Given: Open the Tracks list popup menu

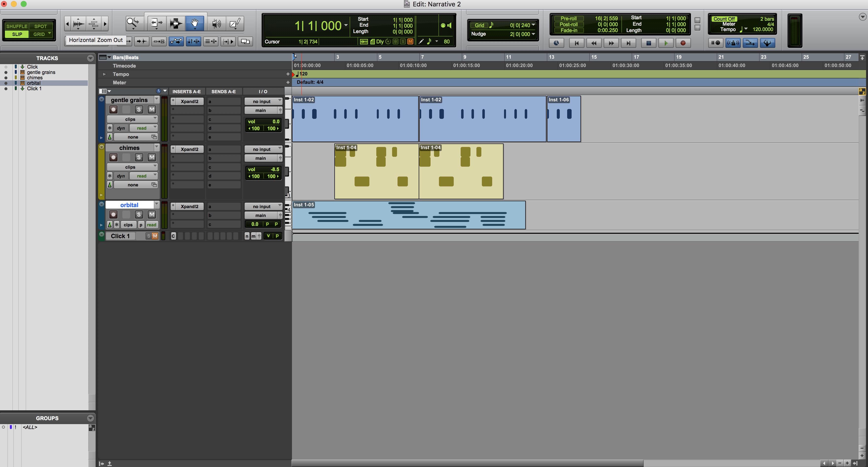Looking at the screenshot, I should click(x=90, y=58).
